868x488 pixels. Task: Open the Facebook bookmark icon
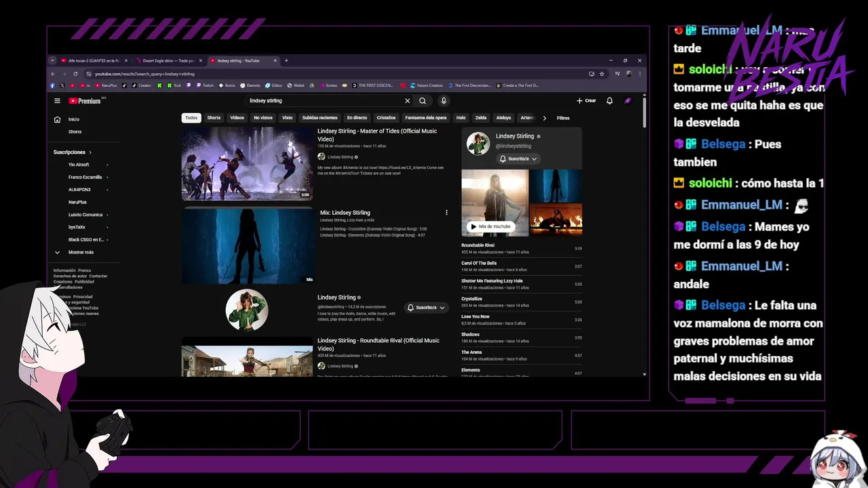tap(53, 85)
